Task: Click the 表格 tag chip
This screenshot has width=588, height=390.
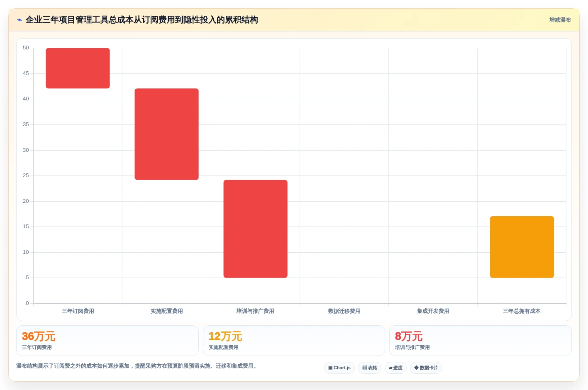Action: (x=370, y=368)
